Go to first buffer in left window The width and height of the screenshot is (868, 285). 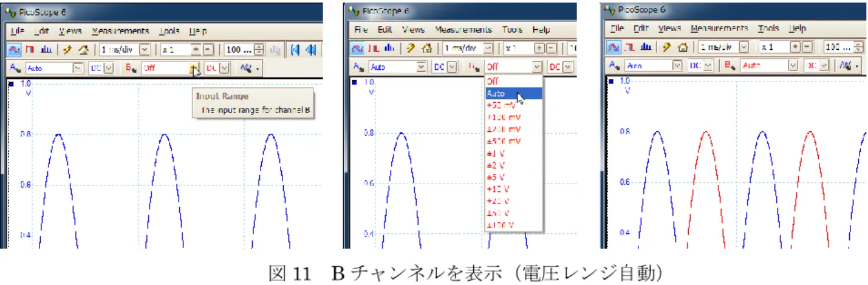(295, 50)
